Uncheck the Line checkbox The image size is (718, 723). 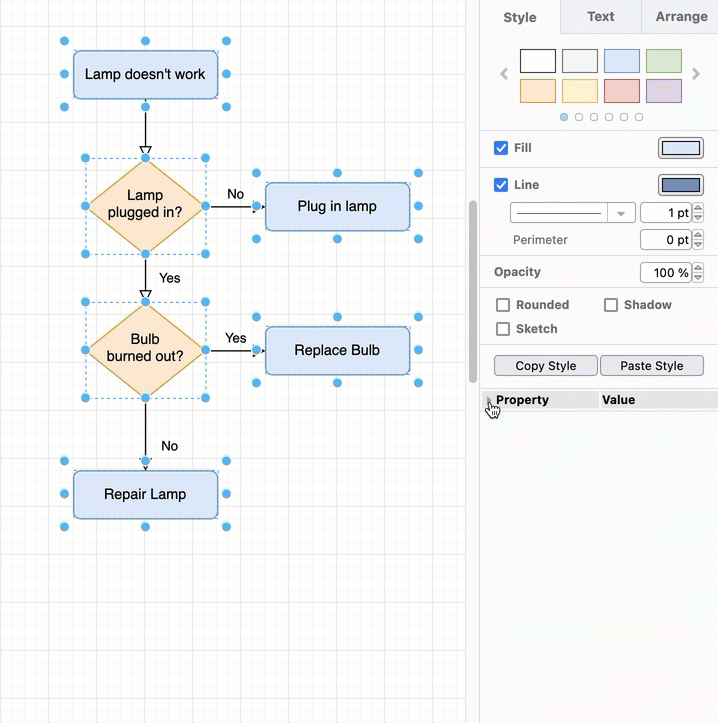[502, 185]
